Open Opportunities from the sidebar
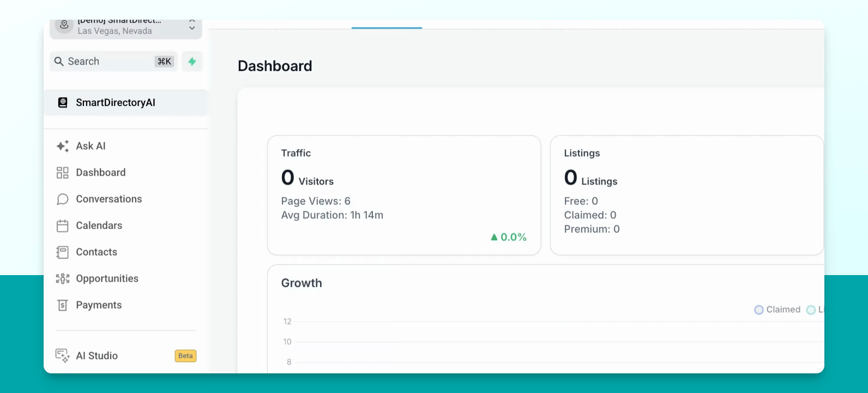 coord(126,279)
